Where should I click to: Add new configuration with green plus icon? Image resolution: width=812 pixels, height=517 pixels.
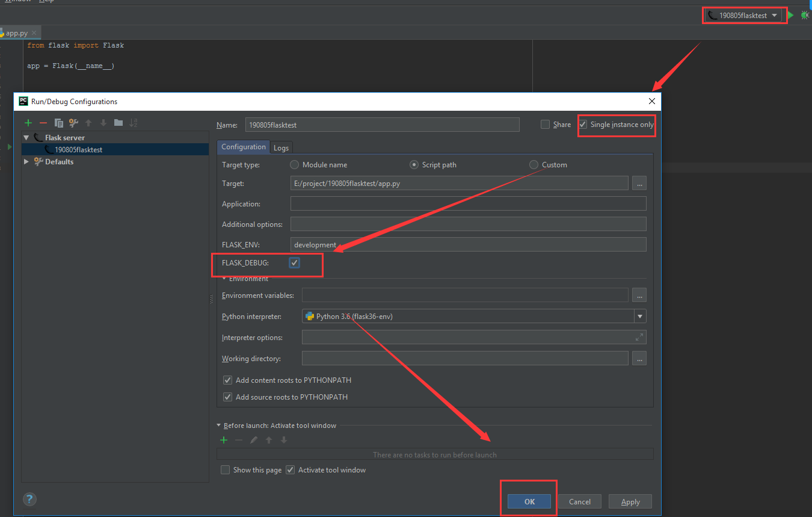click(28, 123)
